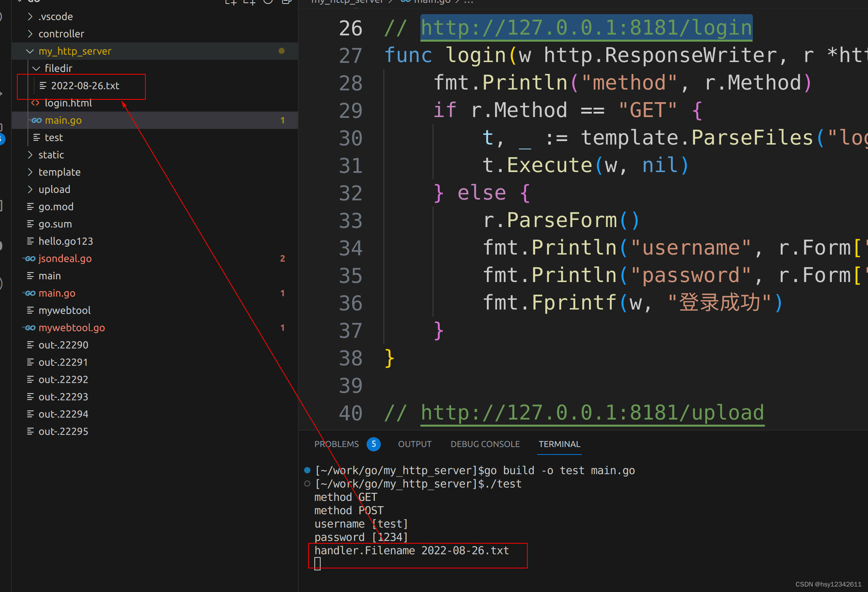Click the Go icon beside jsondeal.go

click(30, 258)
